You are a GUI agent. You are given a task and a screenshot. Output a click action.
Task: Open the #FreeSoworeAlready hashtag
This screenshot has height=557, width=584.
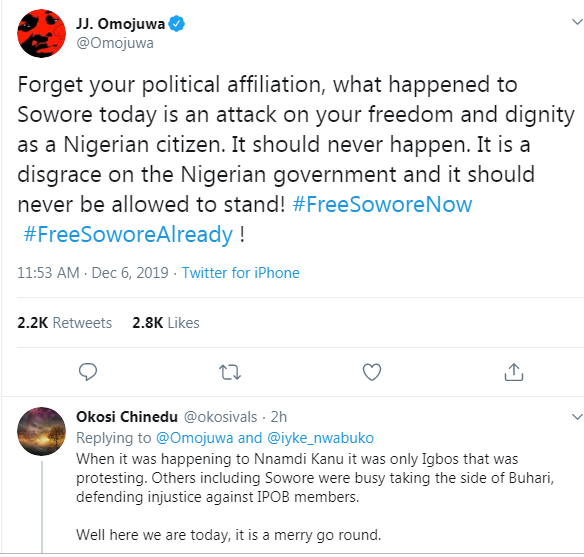(128, 235)
